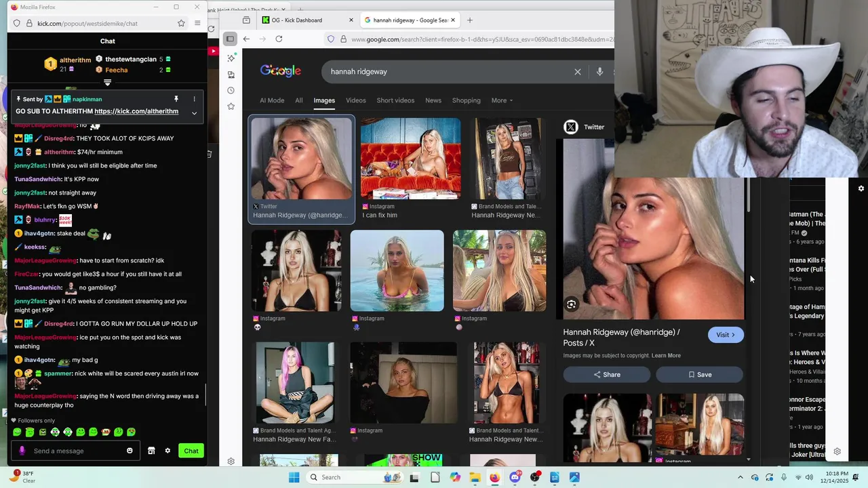Open Shopping search tab
Viewport: 868px width, 488px height.
(x=467, y=100)
